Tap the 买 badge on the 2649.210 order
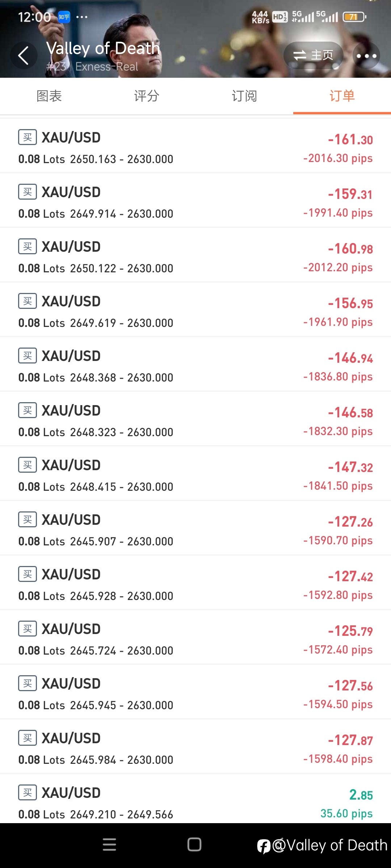The width and height of the screenshot is (391, 868). (28, 792)
